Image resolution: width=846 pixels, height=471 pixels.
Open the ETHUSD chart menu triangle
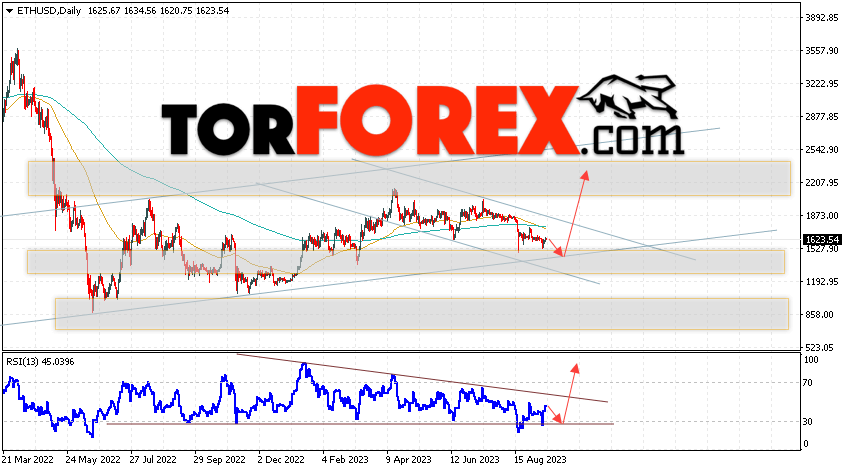click(x=9, y=11)
